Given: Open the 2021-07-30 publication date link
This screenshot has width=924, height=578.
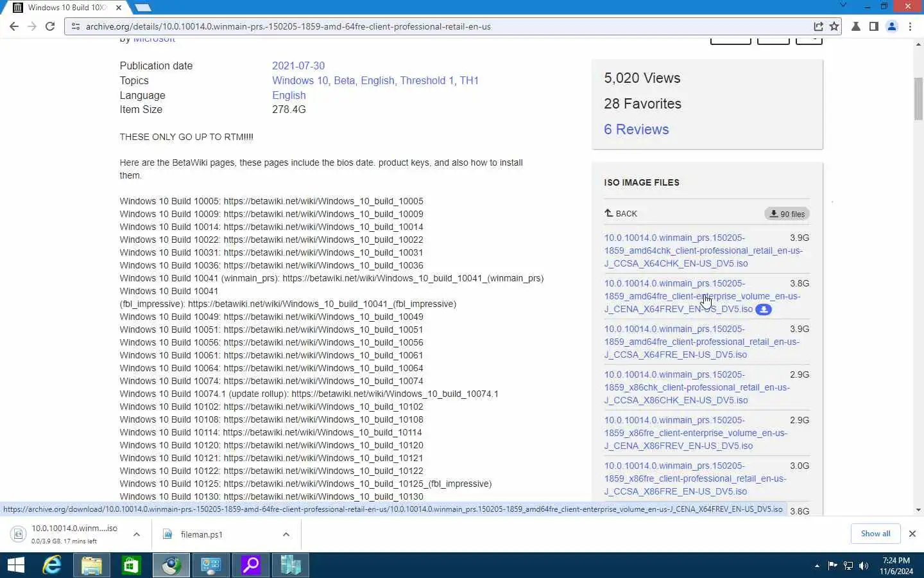Looking at the screenshot, I should pos(298,66).
